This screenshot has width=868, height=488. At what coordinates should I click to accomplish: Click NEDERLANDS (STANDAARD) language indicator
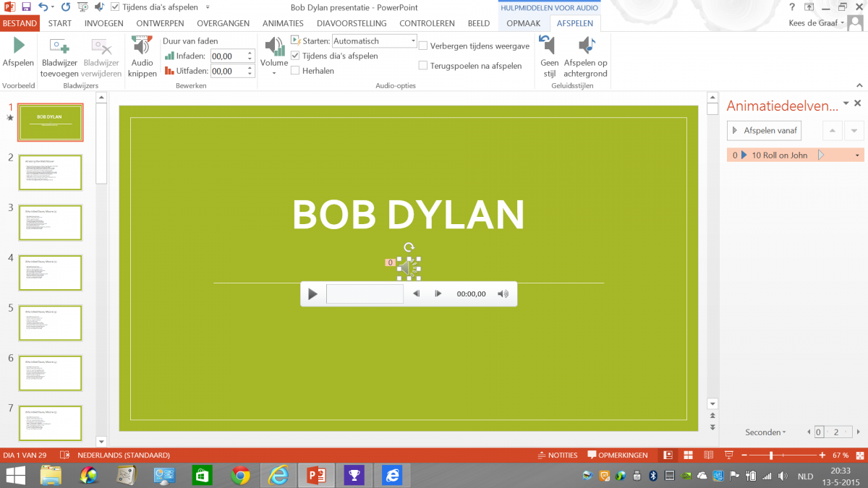pyautogui.click(x=123, y=455)
